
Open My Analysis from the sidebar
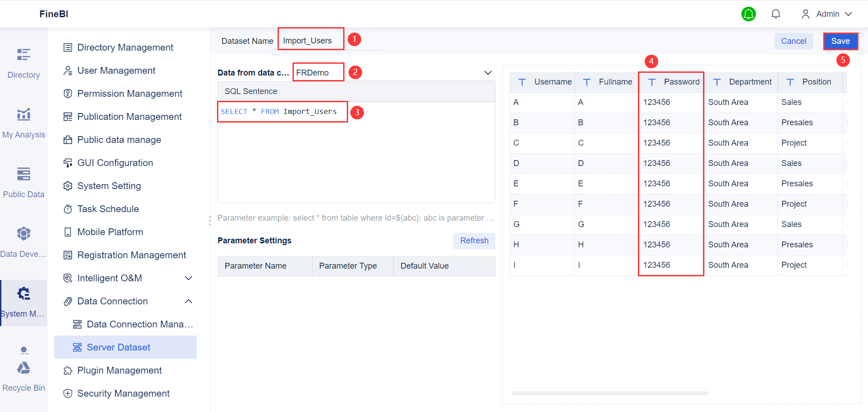24,122
